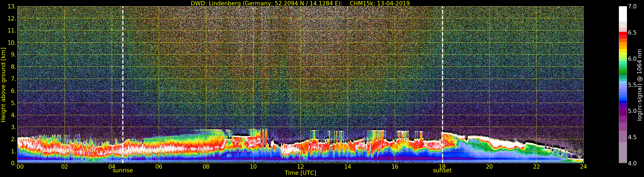This screenshot has width=644, height=177.
Task: Click the "24" time axis tick label
Action: [x=583, y=166]
